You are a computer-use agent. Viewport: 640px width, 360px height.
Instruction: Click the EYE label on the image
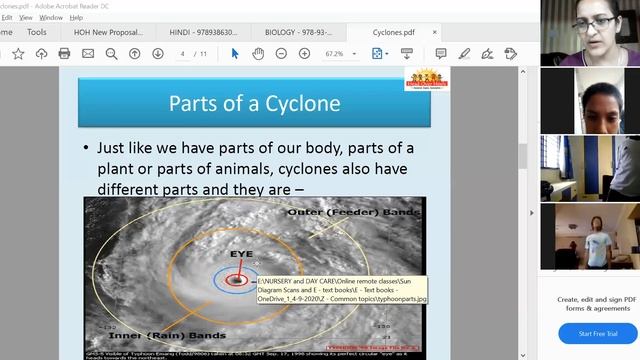click(x=241, y=253)
